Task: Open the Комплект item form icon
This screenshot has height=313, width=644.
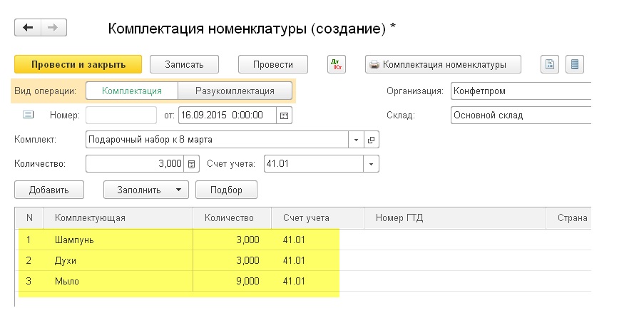Action: [372, 140]
